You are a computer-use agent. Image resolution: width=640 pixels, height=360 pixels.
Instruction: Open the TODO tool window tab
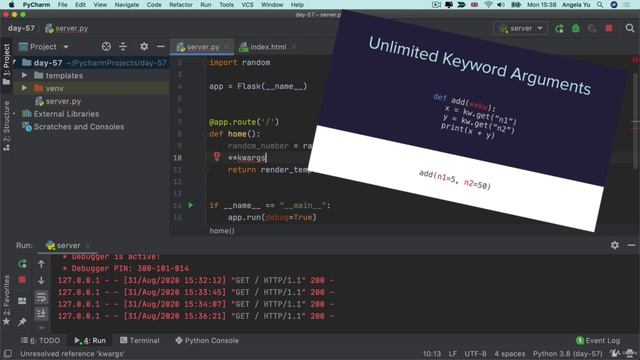40,340
